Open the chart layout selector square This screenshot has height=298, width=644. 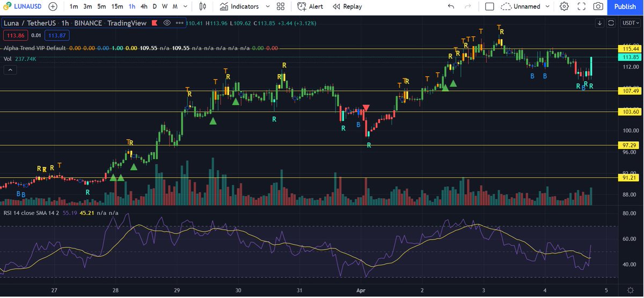click(x=489, y=6)
